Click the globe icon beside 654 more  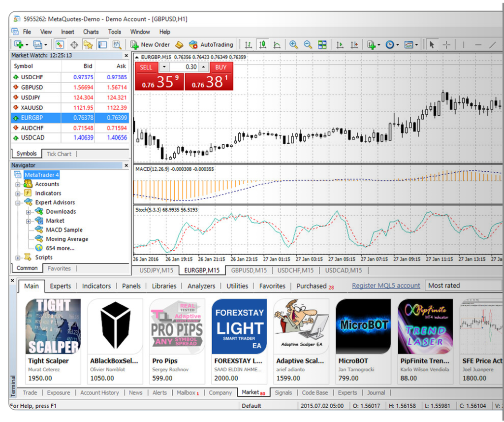[39, 248]
